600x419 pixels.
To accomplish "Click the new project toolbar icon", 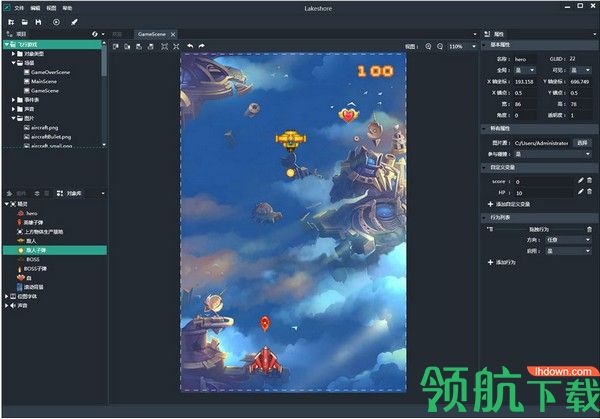I will pyautogui.click(x=11, y=22).
